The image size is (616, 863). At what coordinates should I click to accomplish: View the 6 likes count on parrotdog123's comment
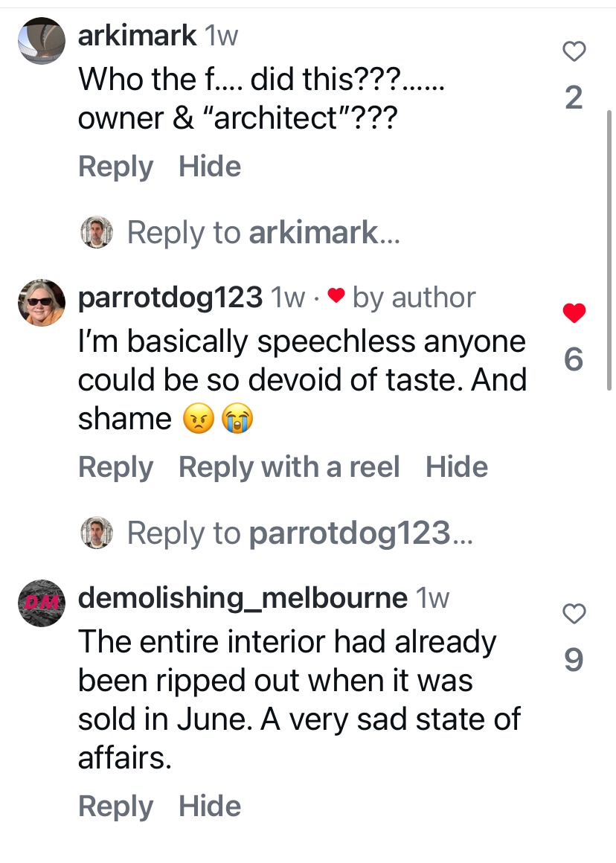pyautogui.click(x=574, y=360)
